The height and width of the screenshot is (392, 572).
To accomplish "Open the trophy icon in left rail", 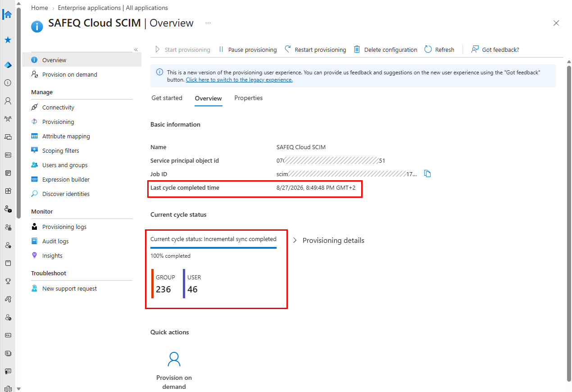I will [x=8, y=281].
